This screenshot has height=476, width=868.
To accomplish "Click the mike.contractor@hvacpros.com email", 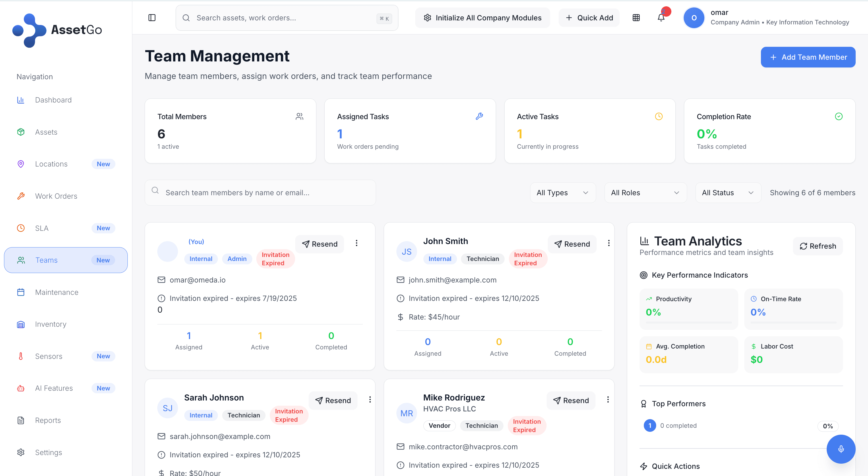I will pyautogui.click(x=463, y=447).
